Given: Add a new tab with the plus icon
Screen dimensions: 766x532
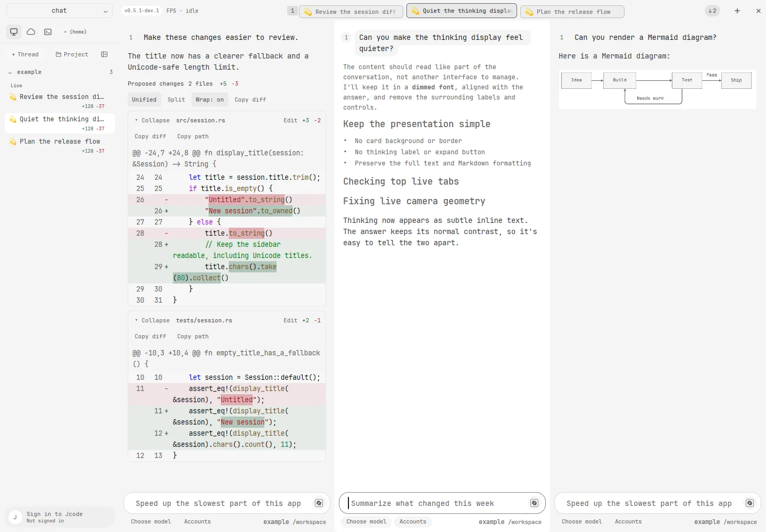Looking at the screenshot, I should (737, 11).
